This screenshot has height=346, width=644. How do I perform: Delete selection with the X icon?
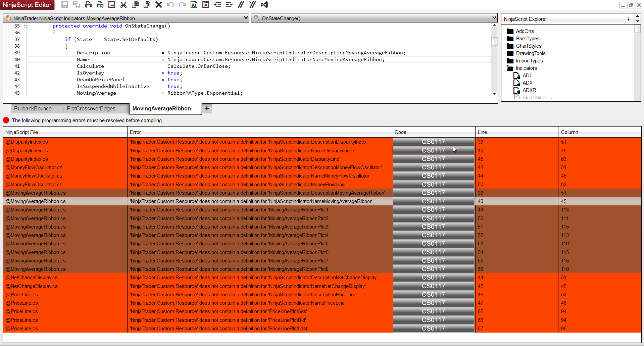(x=159, y=5)
